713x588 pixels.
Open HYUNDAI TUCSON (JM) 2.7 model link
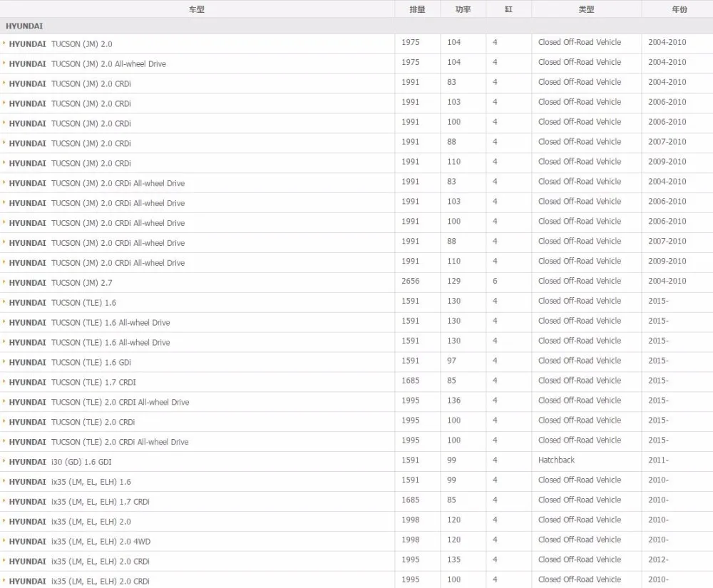pos(61,283)
